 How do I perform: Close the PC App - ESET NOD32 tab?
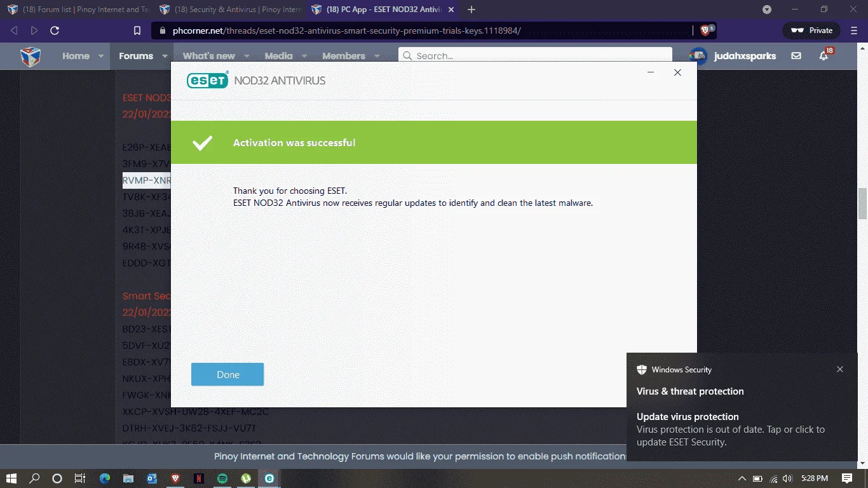pyautogui.click(x=451, y=10)
